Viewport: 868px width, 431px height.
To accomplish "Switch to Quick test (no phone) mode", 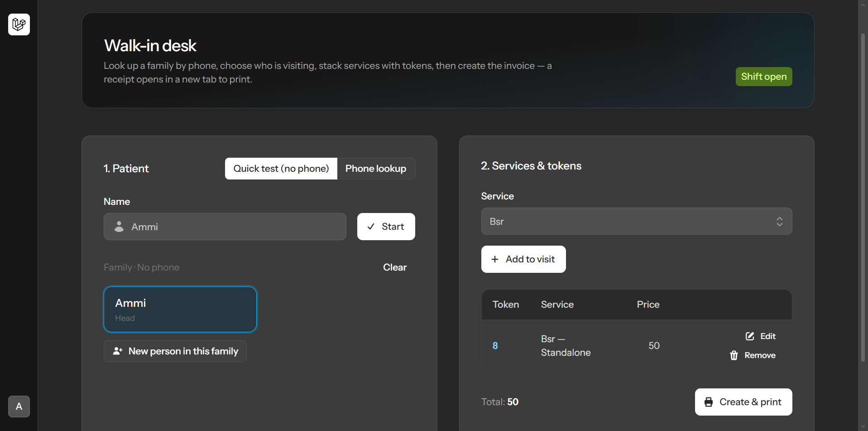I will (281, 169).
